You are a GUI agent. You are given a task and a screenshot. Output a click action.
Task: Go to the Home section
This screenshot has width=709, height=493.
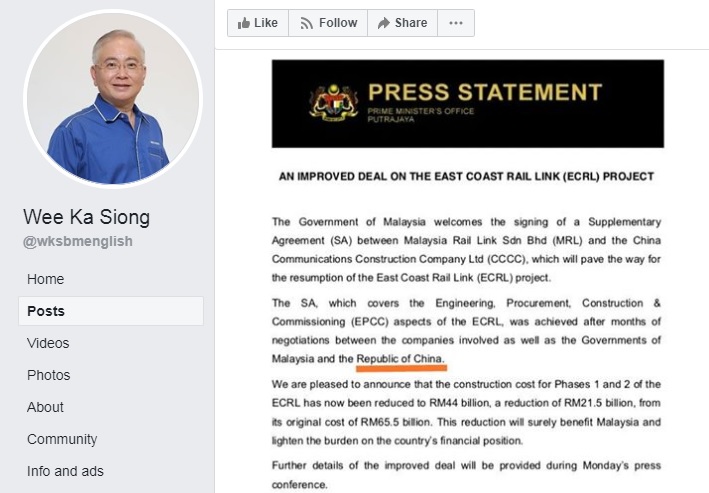click(x=46, y=279)
